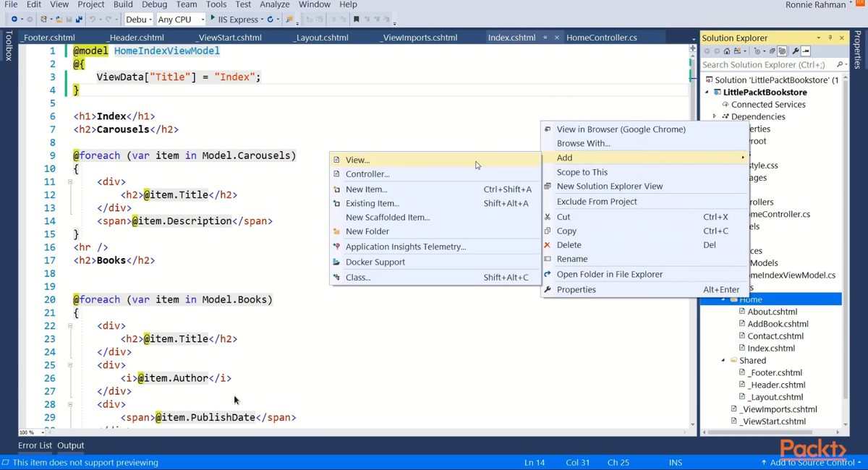868x470 pixels.
Task: Open the Output panel tab
Action: (71, 445)
